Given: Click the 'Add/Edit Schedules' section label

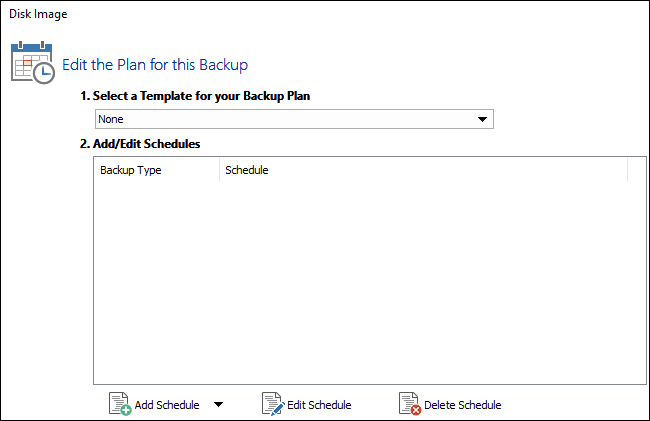Looking at the screenshot, I should [x=139, y=144].
